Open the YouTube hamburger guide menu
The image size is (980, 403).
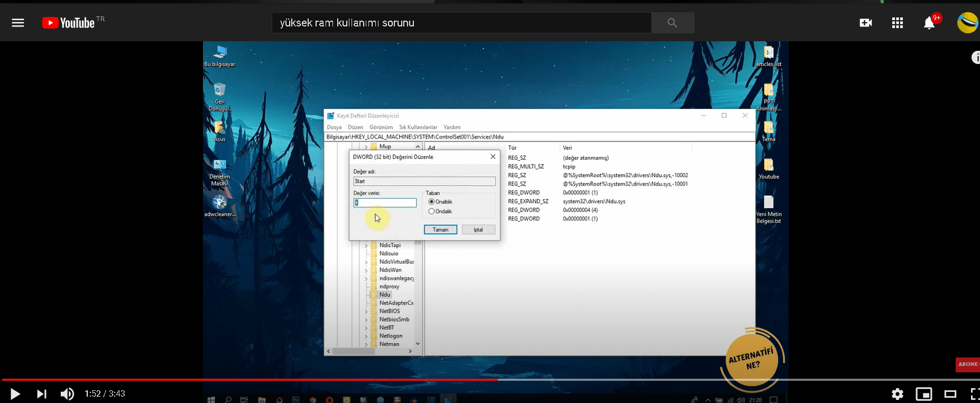pos(18,23)
